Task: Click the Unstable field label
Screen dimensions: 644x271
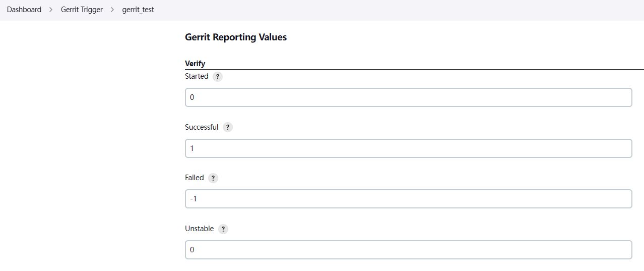Action: (x=200, y=229)
